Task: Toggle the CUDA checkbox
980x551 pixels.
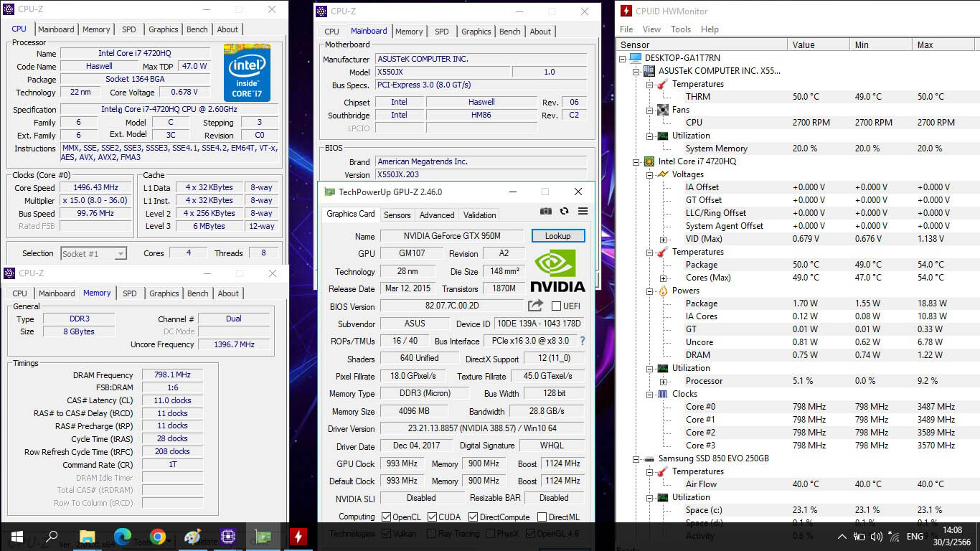Action: [x=432, y=517]
